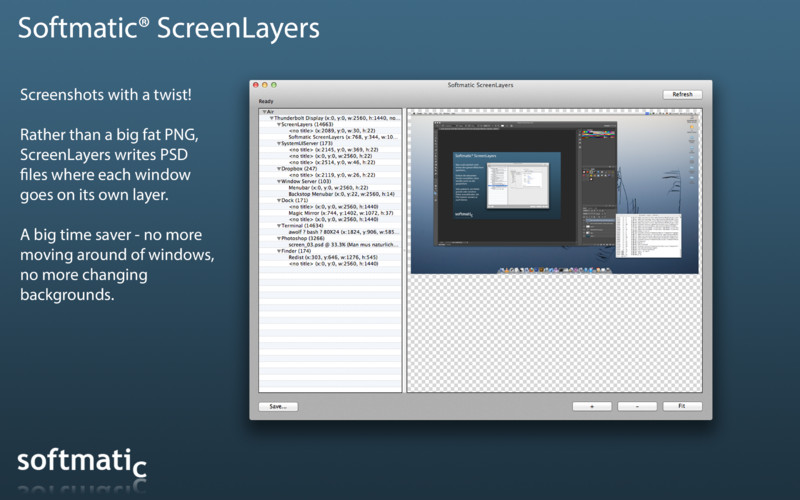Collapse the ScreenLayers (14663) group

click(x=279, y=124)
